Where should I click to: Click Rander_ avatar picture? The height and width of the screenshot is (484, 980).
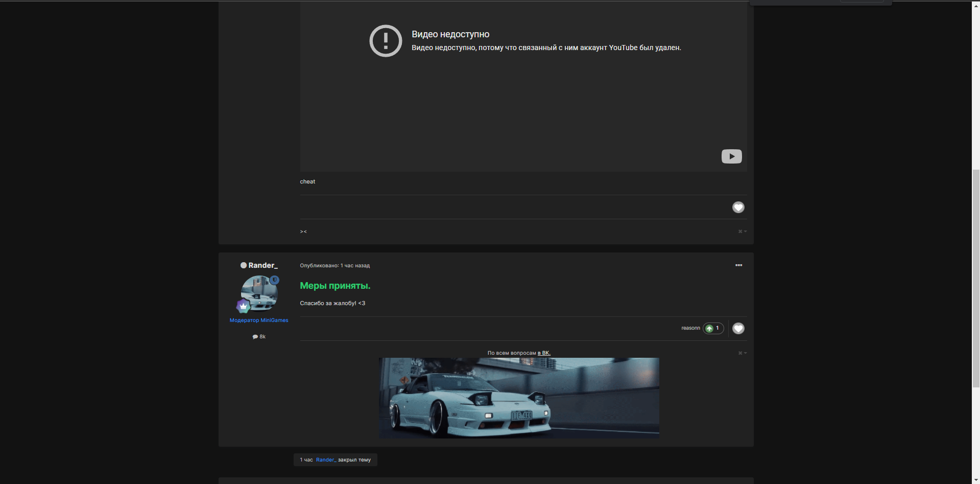[259, 293]
